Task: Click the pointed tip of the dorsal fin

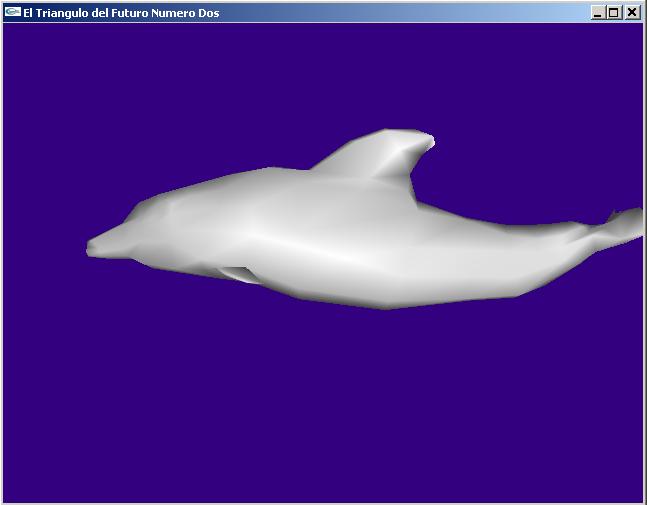Action: tap(430, 142)
